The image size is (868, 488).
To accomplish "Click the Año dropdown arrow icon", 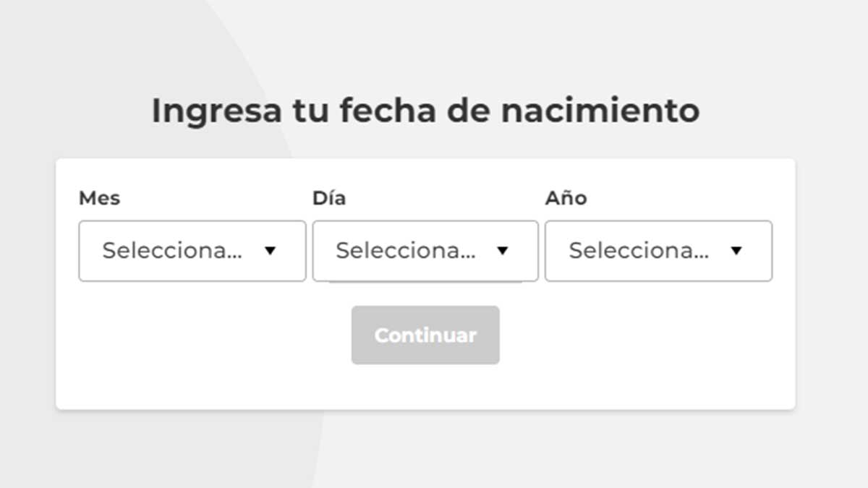I will point(736,251).
